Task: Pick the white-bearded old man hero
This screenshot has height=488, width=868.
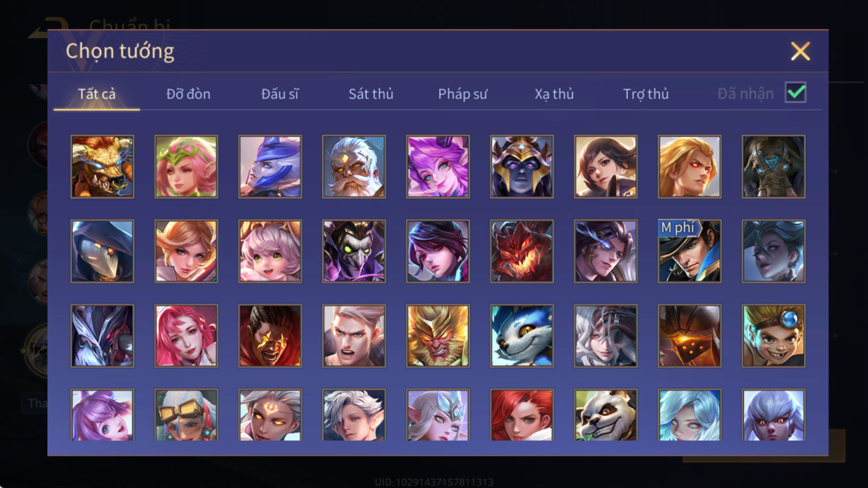Action: coord(354,166)
